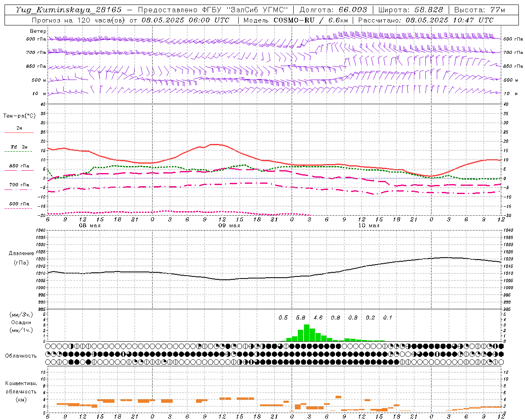Click the 0.1 precipitation total
This screenshot has height=420, width=525.
[388, 317]
